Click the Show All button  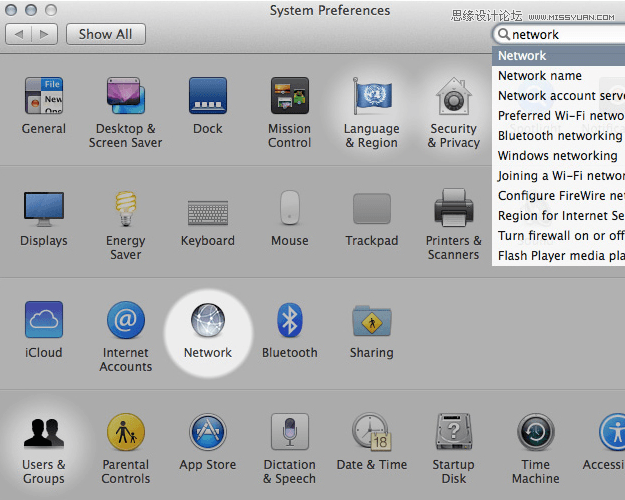(x=106, y=34)
